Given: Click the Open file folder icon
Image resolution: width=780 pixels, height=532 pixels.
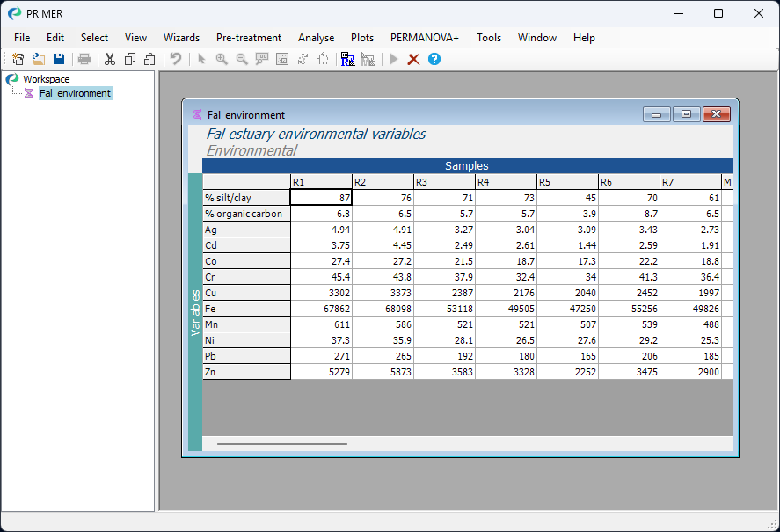Looking at the screenshot, I should [39, 59].
